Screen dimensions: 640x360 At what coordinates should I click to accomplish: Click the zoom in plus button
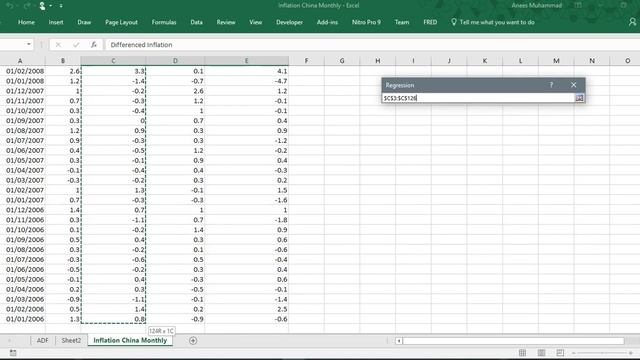(x=631, y=353)
